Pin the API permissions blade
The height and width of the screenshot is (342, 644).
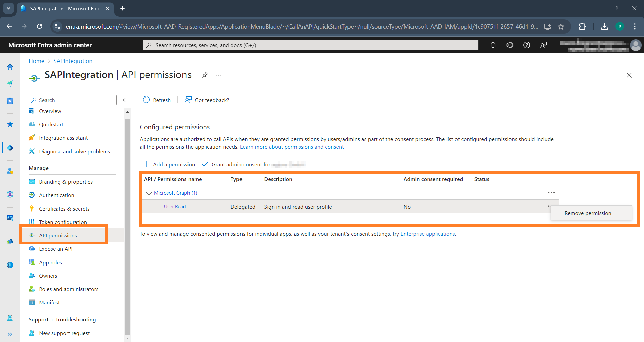point(205,75)
